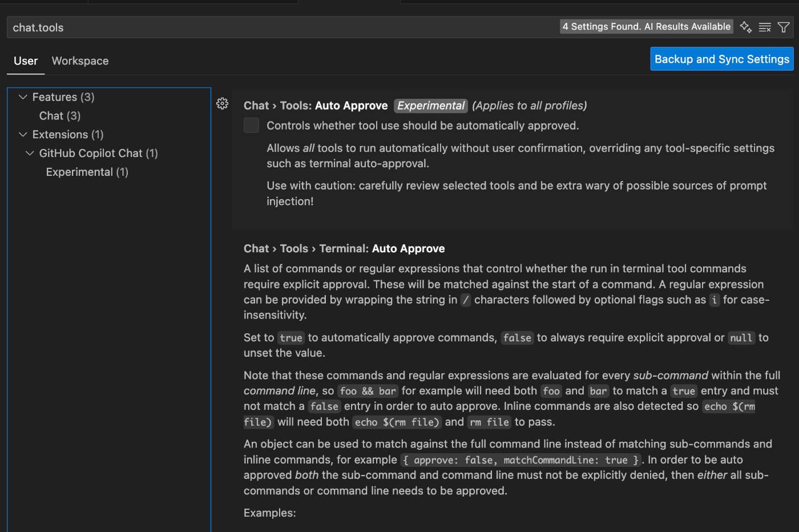Image resolution: width=799 pixels, height=532 pixels.
Task: Switch to the Workspace settings tab
Action: [80, 61]
